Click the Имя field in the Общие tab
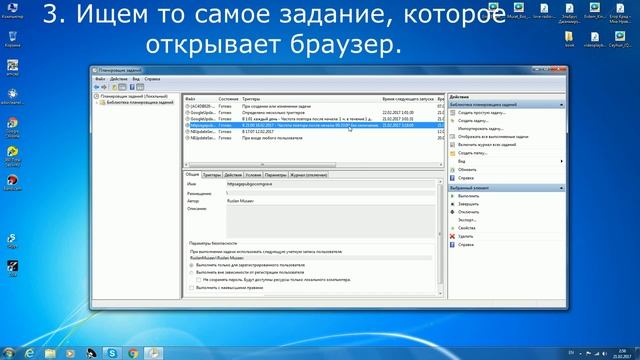640x360 pixels. point(331,184)
